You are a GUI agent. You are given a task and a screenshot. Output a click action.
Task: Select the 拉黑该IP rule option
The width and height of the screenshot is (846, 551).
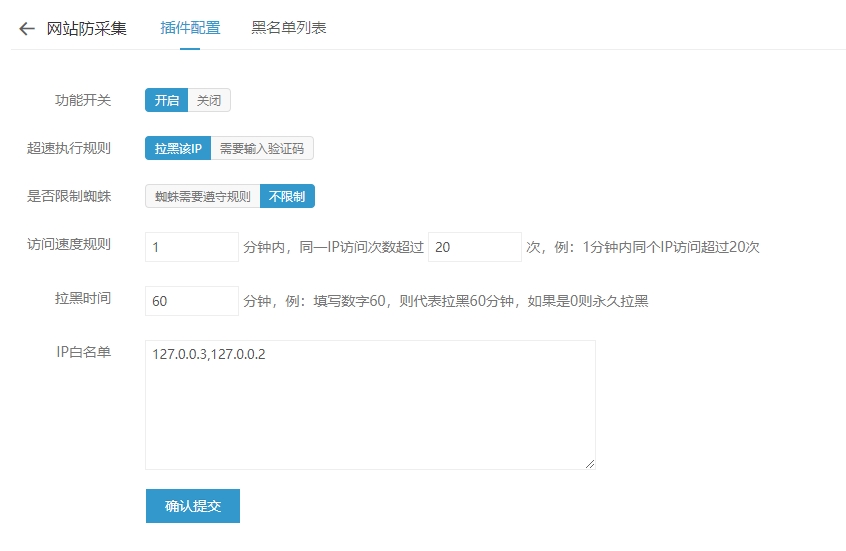177,148
